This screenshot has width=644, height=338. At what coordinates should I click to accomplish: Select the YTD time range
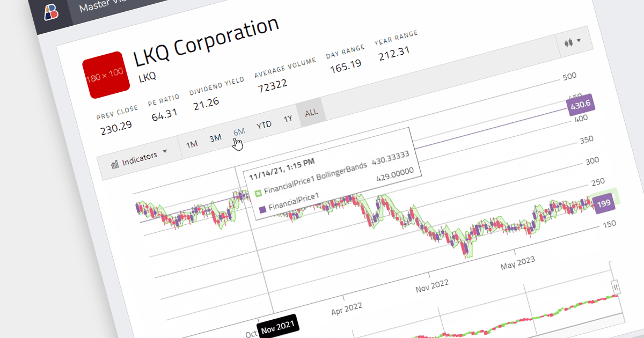coord(264,125)
